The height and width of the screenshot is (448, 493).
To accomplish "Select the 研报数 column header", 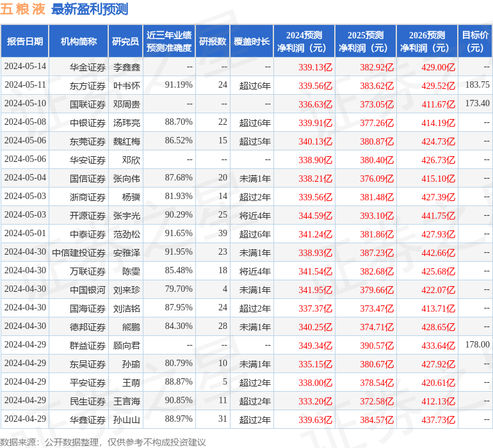I will [x=213, y=42].
